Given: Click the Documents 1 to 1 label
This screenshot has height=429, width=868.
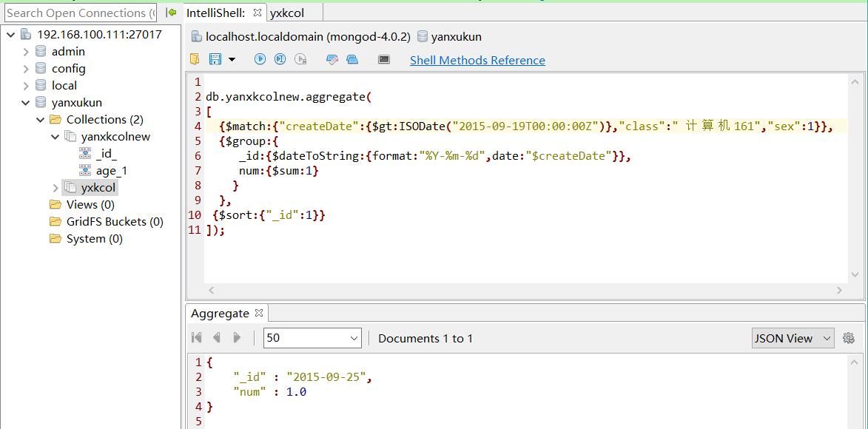Looking at the screenshot, I should (x=425, y=338).
